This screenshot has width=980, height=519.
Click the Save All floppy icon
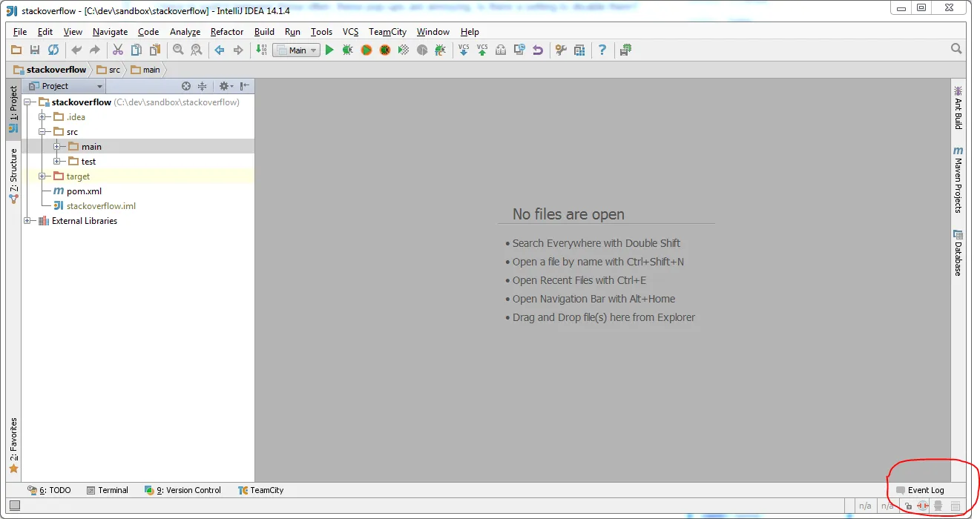(x=34, y=50)
